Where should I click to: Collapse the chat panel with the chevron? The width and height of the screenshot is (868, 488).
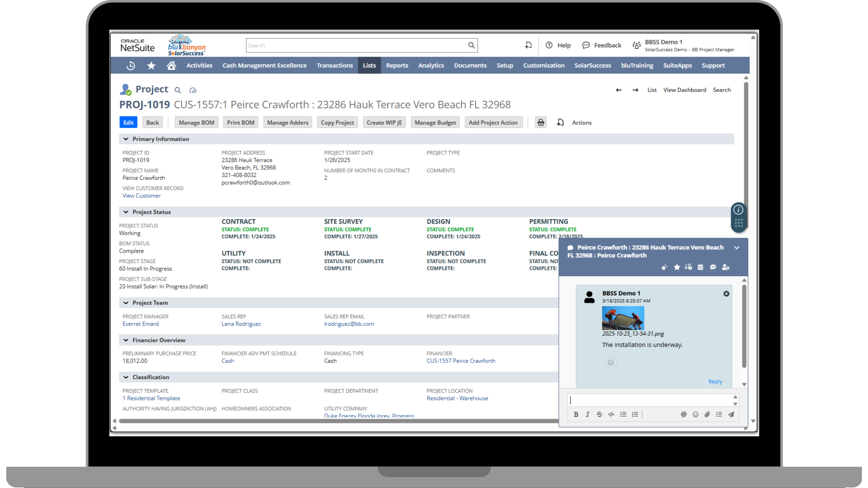[736, 248]
